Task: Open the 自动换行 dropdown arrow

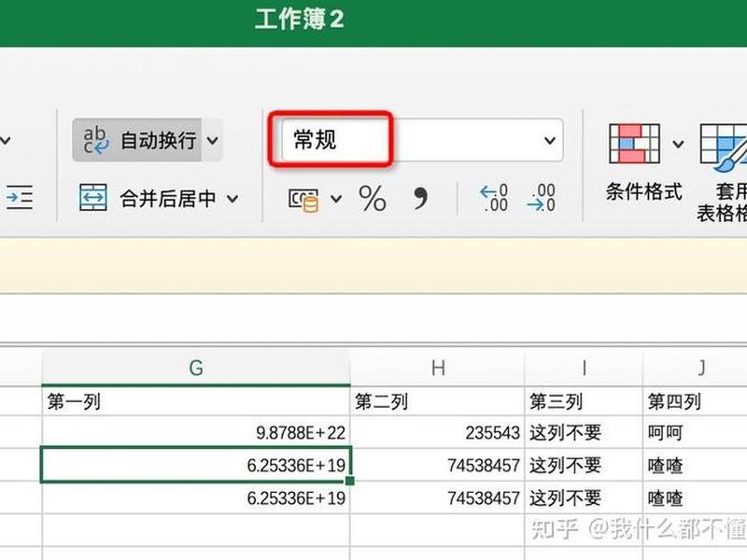Action: (213, 141)
